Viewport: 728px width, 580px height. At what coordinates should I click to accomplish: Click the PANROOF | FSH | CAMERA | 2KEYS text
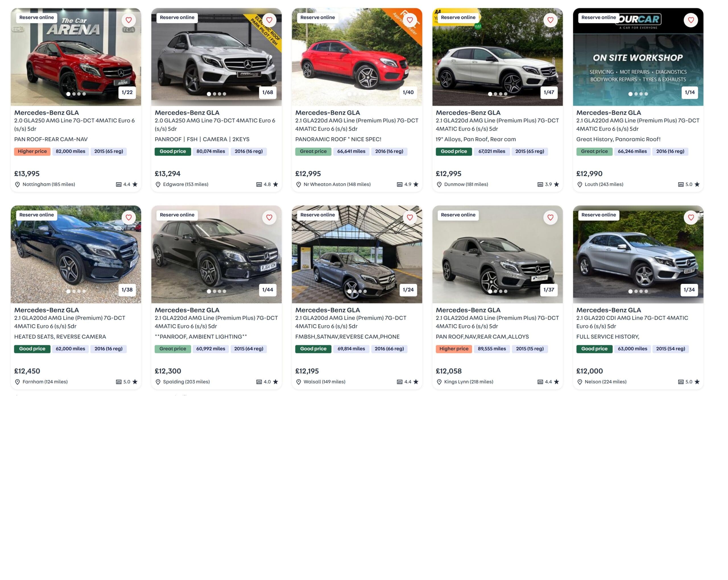(202, 139)
